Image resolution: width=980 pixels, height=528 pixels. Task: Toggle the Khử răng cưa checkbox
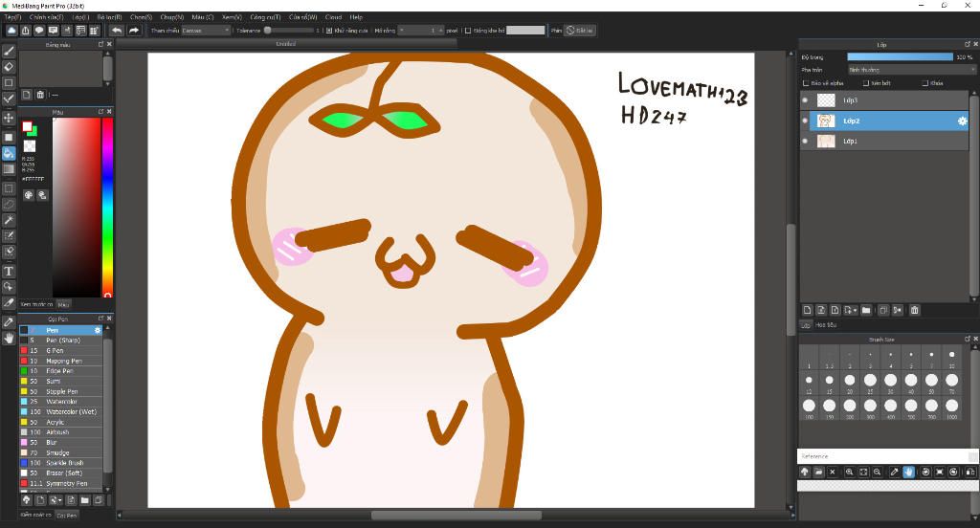tap(329, 30)
